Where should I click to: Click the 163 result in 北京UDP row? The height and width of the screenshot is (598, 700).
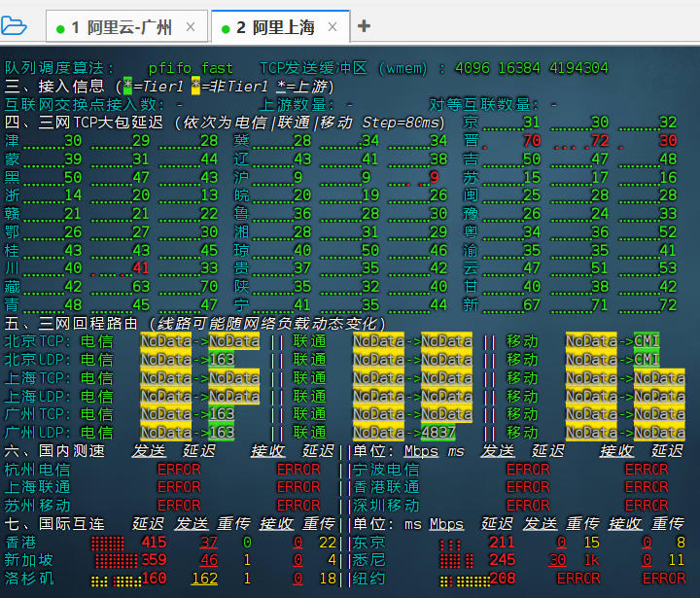click(222, 360)
